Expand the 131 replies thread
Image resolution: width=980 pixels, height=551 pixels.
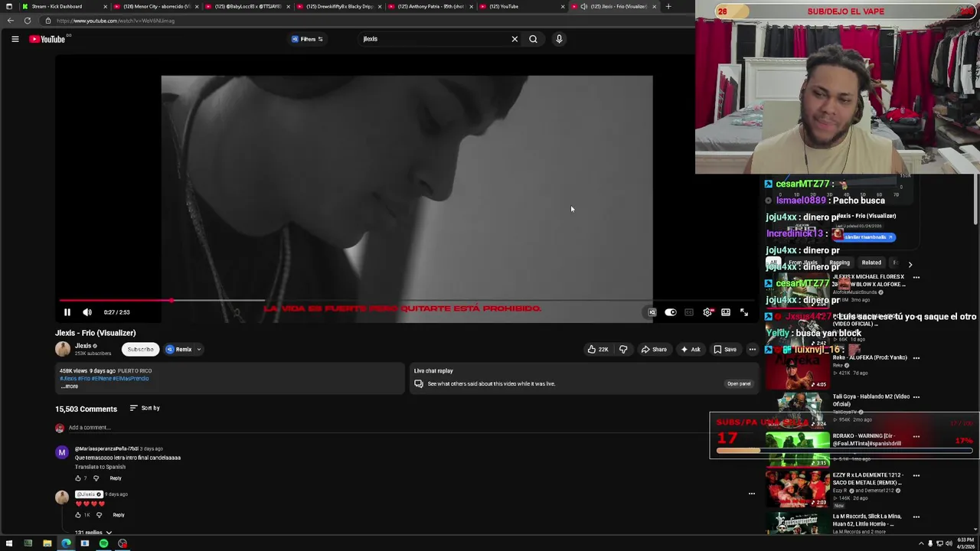coord(93,533)
